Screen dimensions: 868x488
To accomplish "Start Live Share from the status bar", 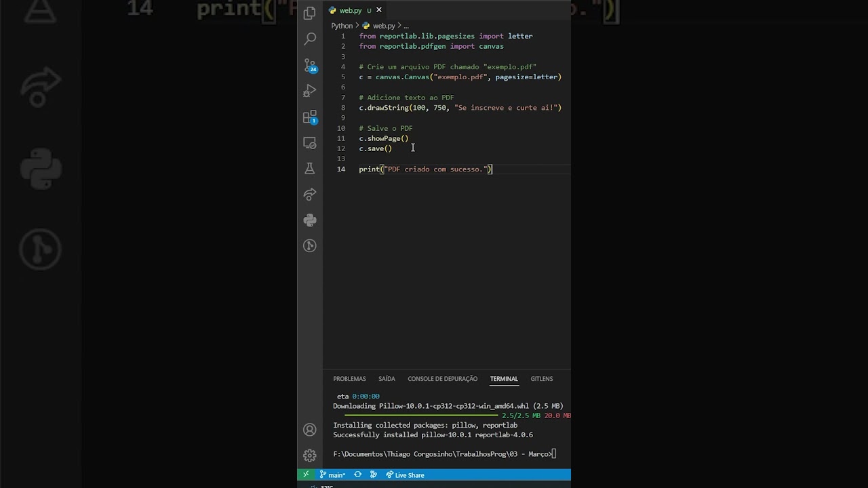I will point(405,475).
